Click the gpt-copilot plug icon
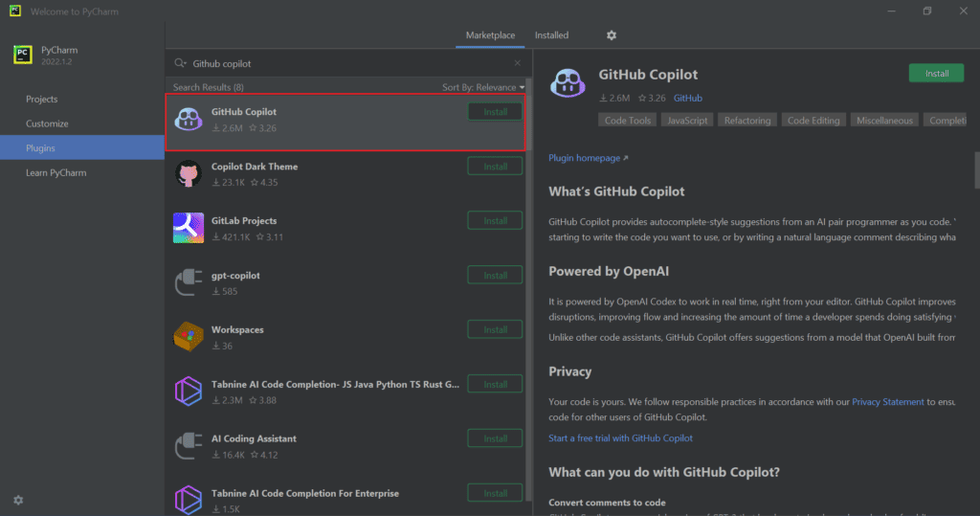980x516 pixels. (x=189, y=282)
